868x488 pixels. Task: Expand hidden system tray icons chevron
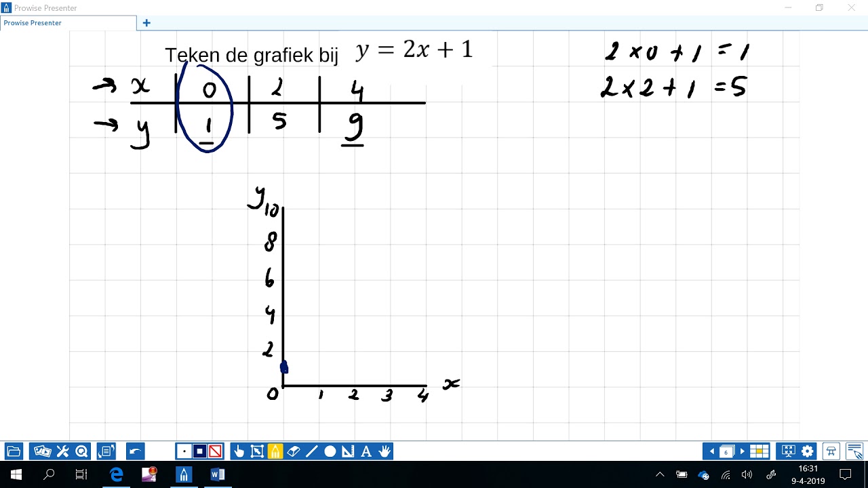click(x=660, y=474)
